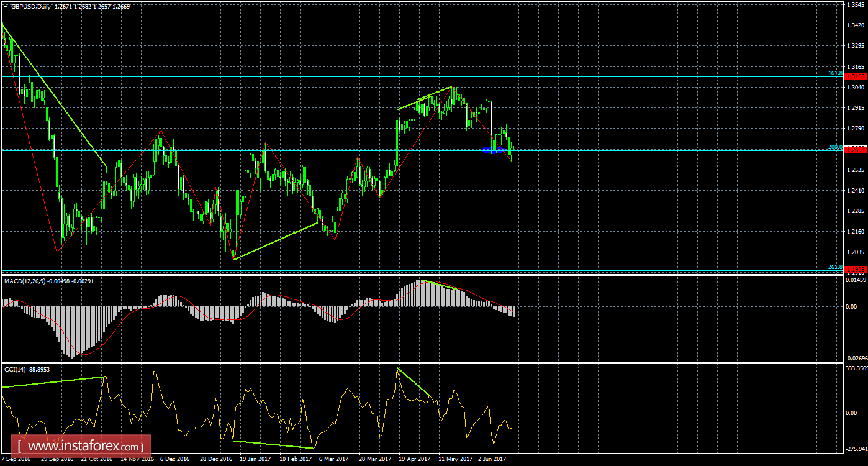
Task: Click the 261.8 Fibonacci level label
Action: 836,267
